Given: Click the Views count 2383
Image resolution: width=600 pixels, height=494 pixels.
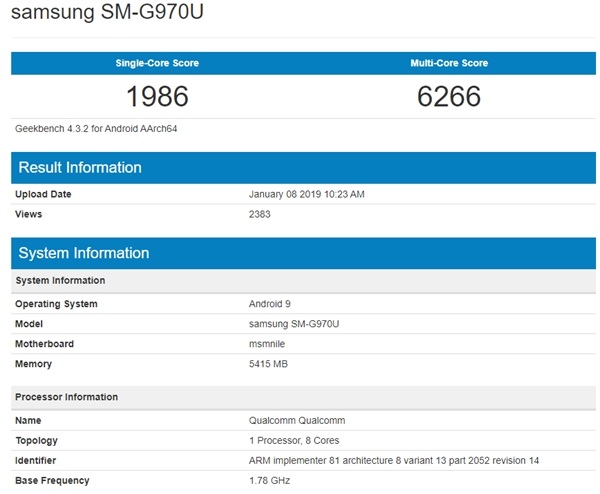Looking at the screenshot, I should coord(260,214).
